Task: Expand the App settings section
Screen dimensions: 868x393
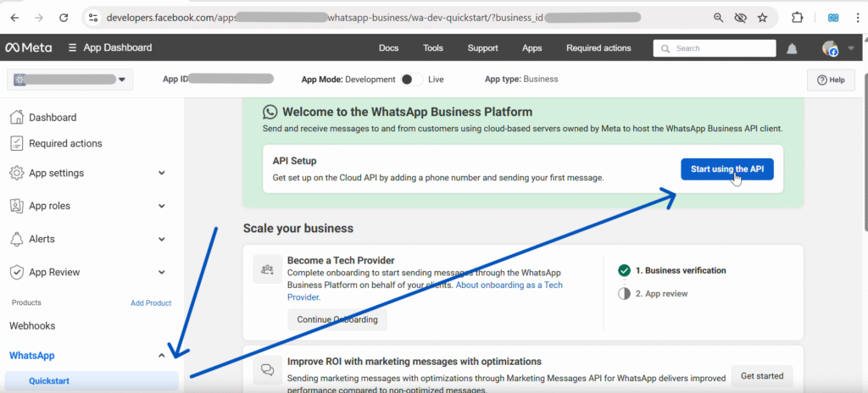Action: 161,173
